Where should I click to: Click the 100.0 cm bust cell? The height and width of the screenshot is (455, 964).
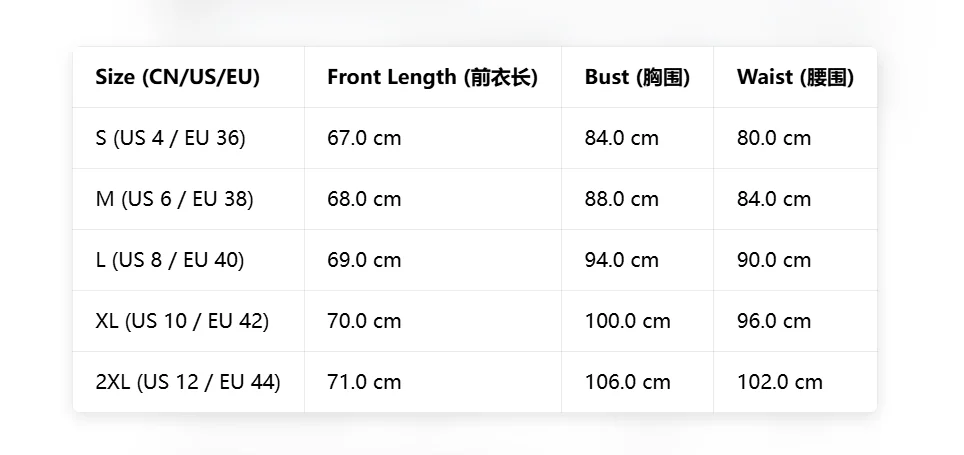pyautogui.click(x=638, y=321)
